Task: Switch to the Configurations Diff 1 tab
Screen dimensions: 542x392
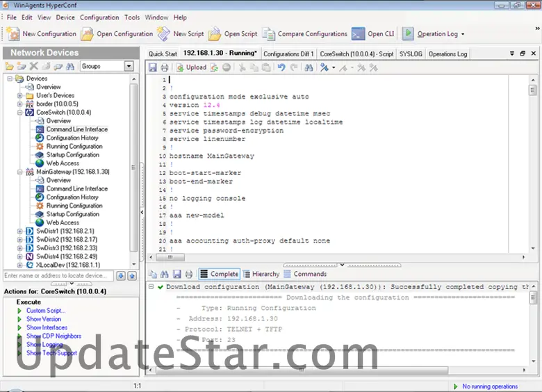Action: (288, 54)
